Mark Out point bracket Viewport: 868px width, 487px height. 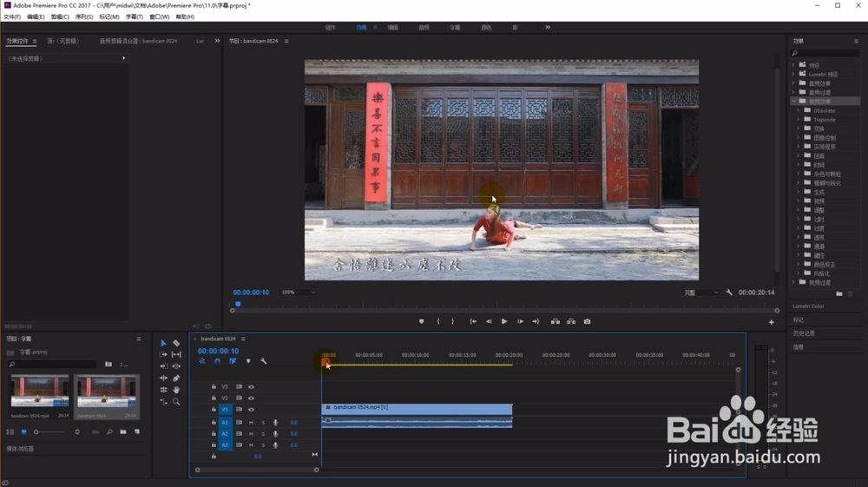[x=452, y=321]
